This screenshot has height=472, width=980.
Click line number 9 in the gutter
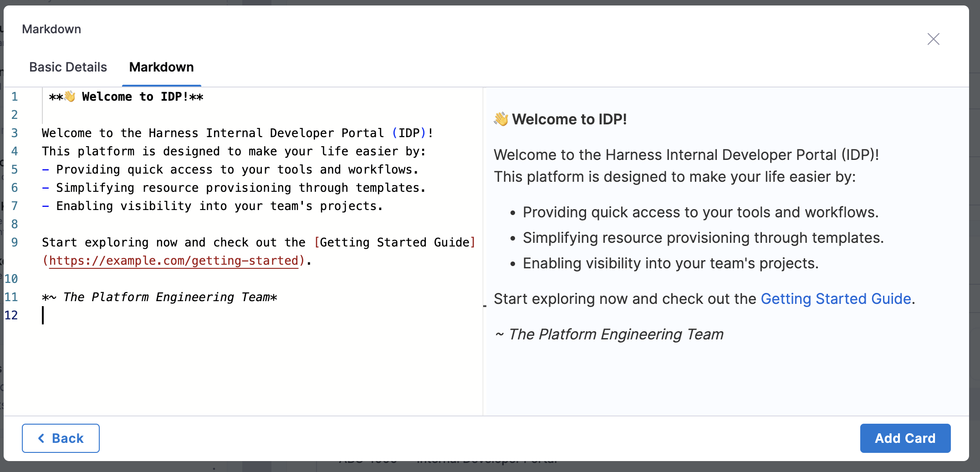15,242
